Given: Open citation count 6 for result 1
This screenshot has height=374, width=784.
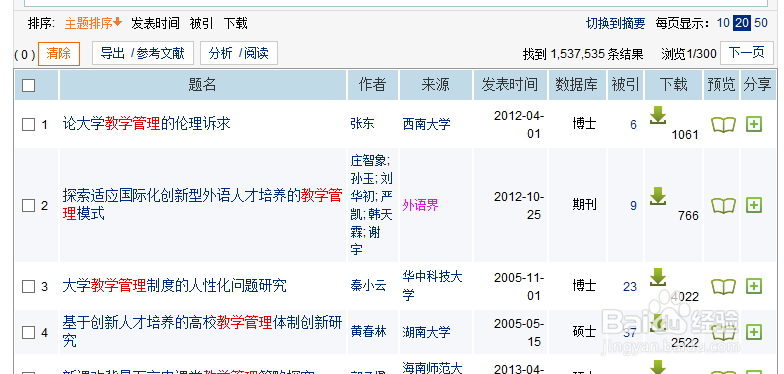Looking at the screenshot, I should point(634,124).
